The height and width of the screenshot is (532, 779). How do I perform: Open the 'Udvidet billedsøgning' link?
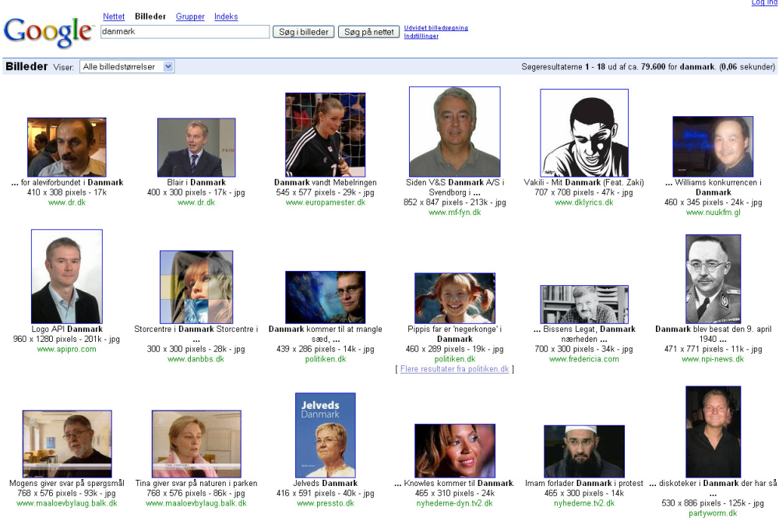pyautogui.click(x=435, y=28)
